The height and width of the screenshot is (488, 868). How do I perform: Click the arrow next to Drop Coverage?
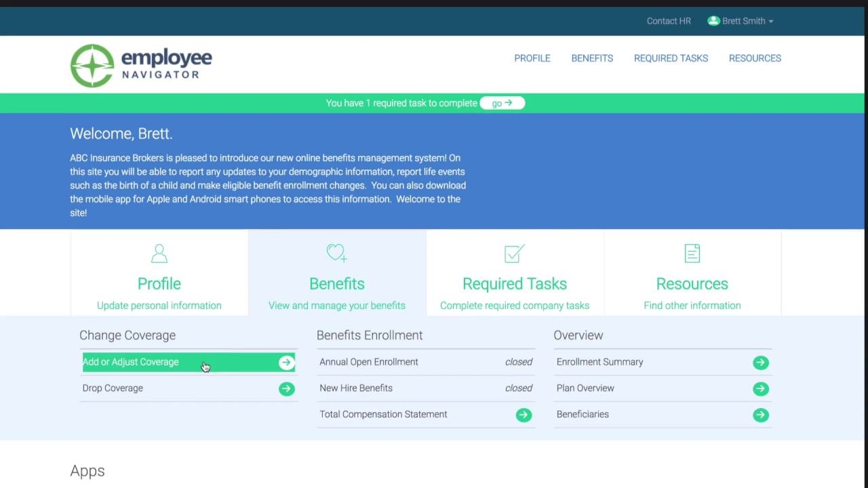point(286,388)
